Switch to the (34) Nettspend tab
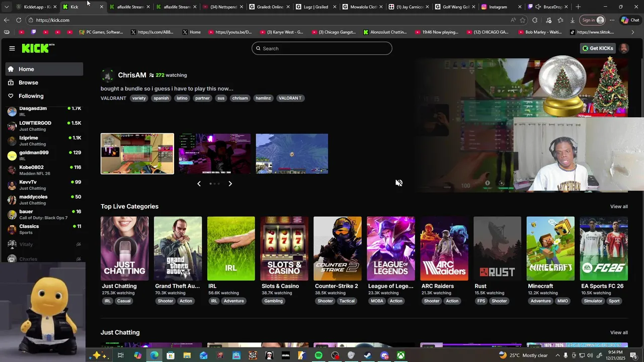This screenshot has width=644, height=362. click(223, 7)
